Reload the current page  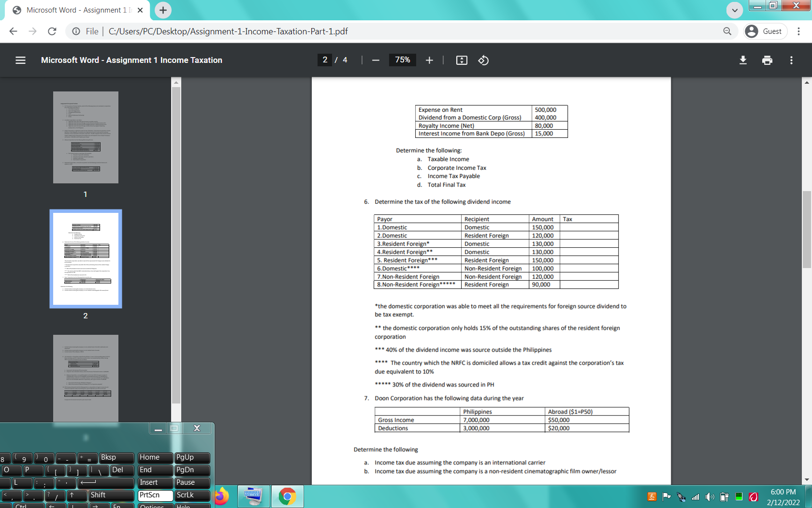click(52, 31)
